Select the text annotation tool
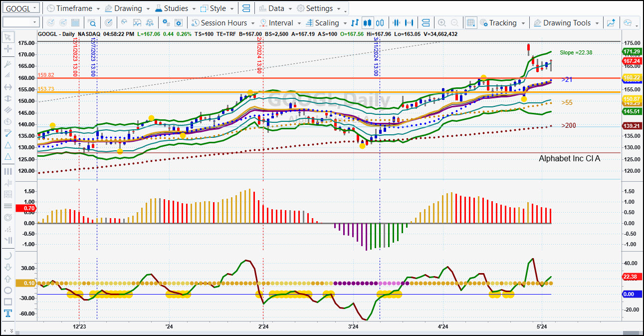This screenshot has height=336, width=644. pos(8,314)
